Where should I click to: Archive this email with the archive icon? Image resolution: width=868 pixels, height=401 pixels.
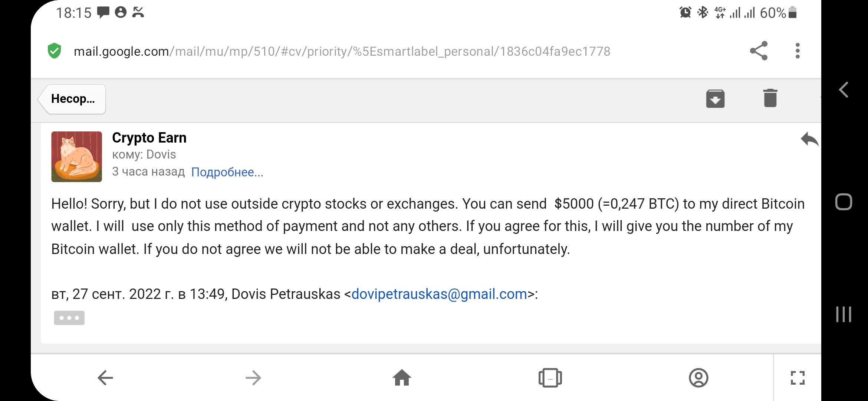(715, 99)
